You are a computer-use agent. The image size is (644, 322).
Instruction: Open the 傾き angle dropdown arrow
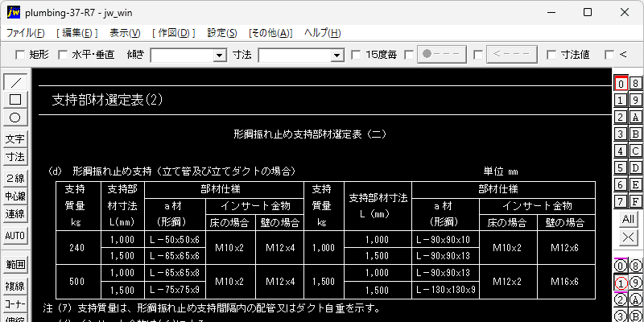220,55
